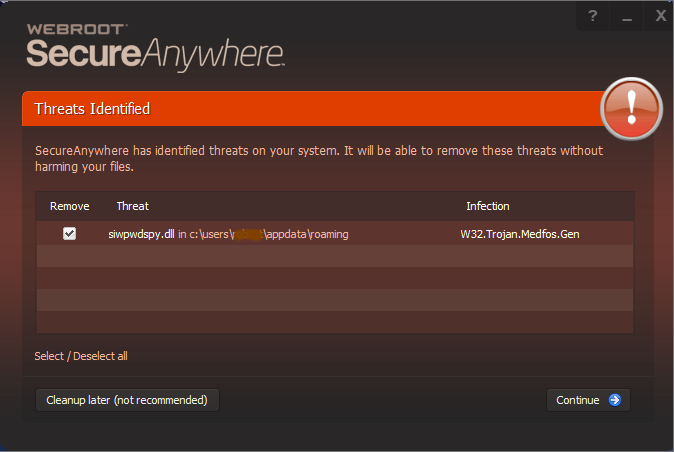
Task: Click the Infection column header
Action: (488, 206)
